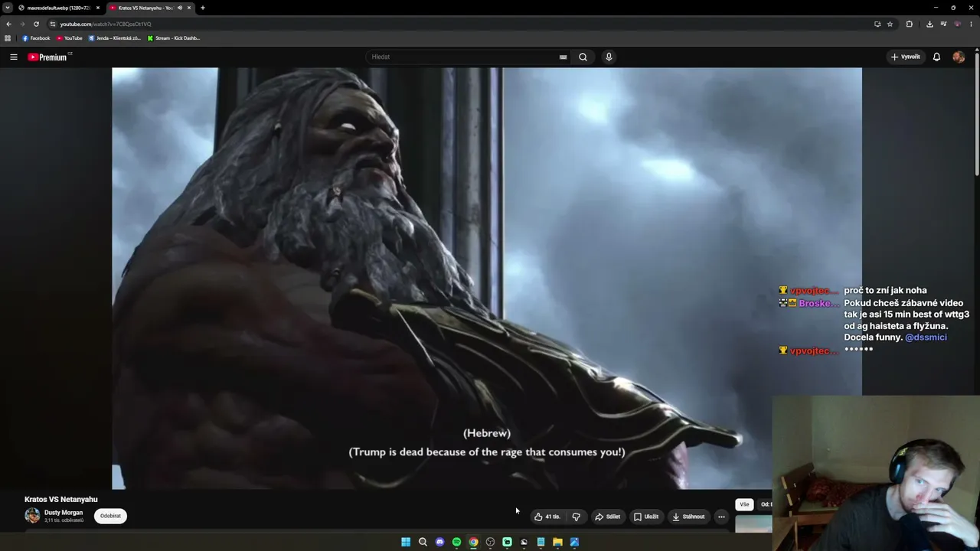Expand the Chrome tab search dropdown
980x551 pixels.
click(x=7, y=8)
